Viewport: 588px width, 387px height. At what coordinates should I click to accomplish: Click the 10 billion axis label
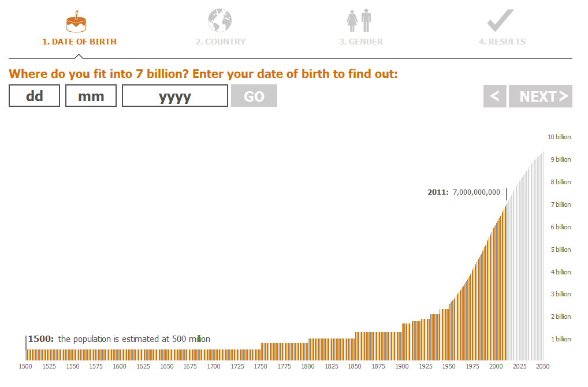tap(559, 137)
